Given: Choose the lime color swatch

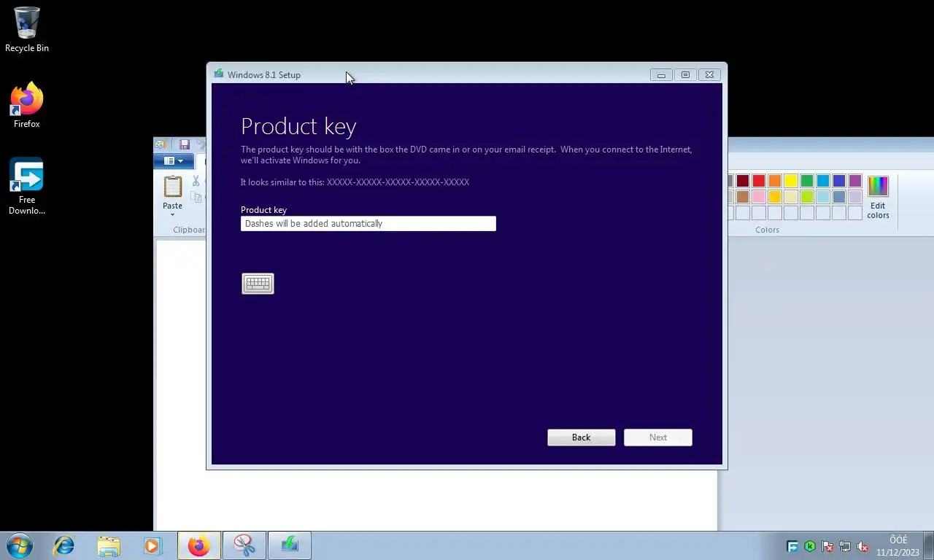Looking at the screenshot, I should point(807,197).
